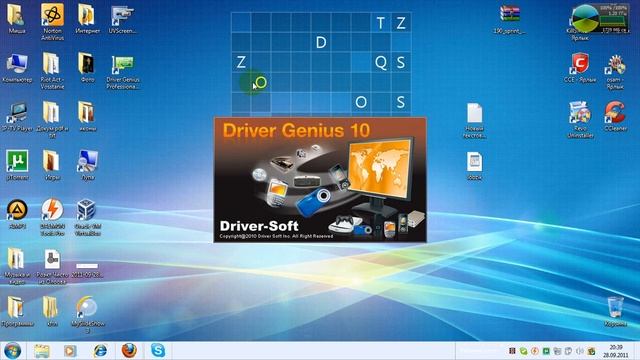
Task: Select the MySlideShow 3 shortcut
Action: pos(87,314)
